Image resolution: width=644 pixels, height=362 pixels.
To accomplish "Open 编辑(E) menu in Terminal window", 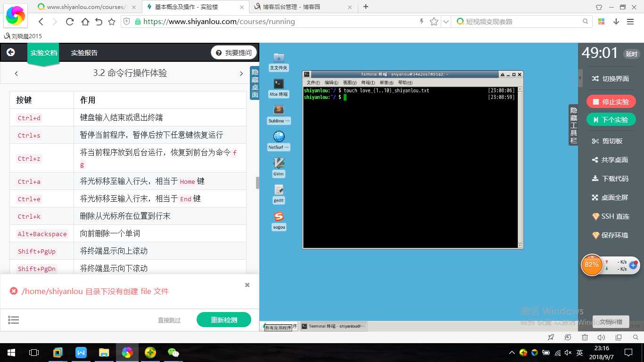I will (x=331, y=82).
